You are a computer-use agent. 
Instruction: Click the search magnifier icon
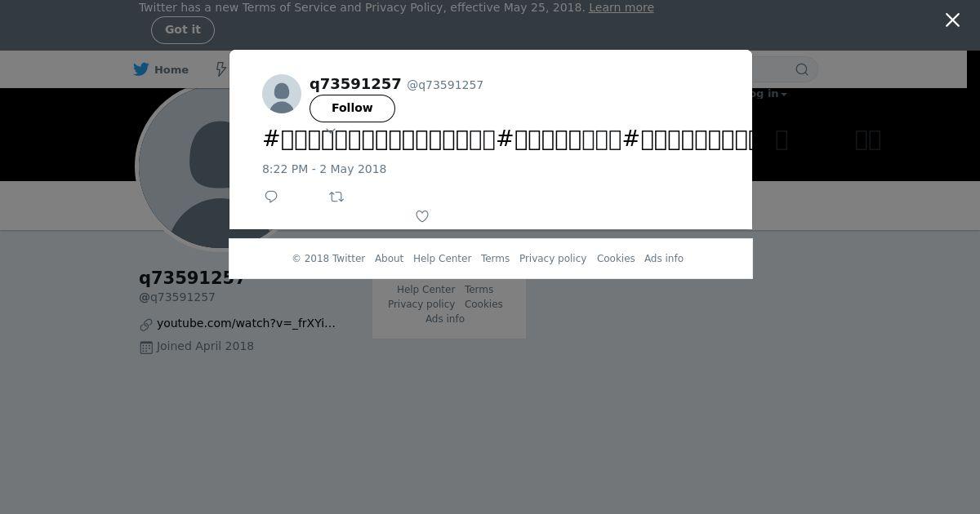pos(802,69)
